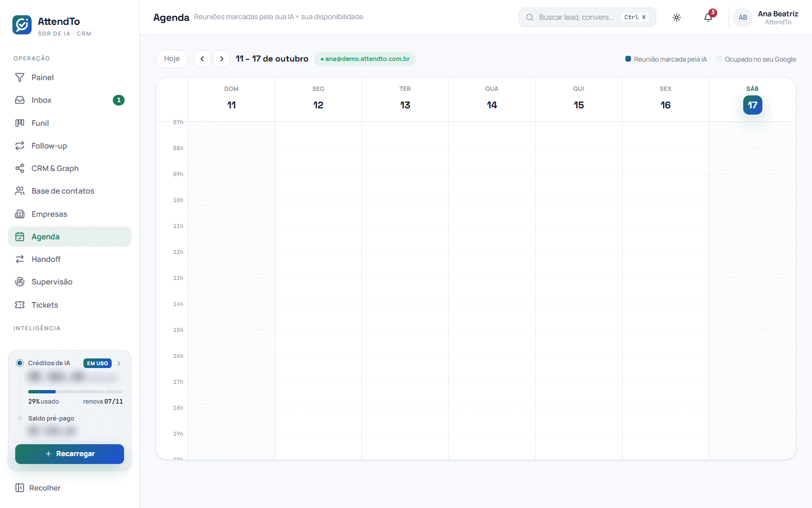812x508 pixels.
Task: Open the Follow-up section
Action: point(69,146)
